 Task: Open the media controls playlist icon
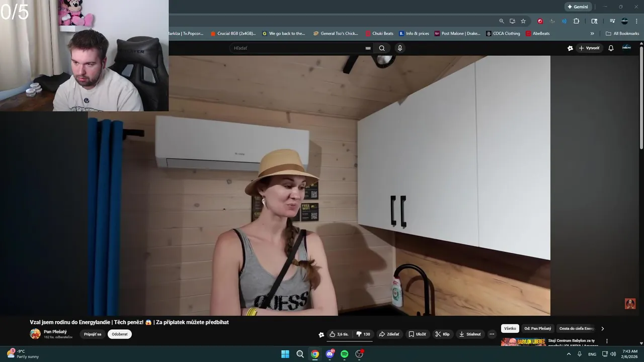pyautogui.click(x=612, y=21)
